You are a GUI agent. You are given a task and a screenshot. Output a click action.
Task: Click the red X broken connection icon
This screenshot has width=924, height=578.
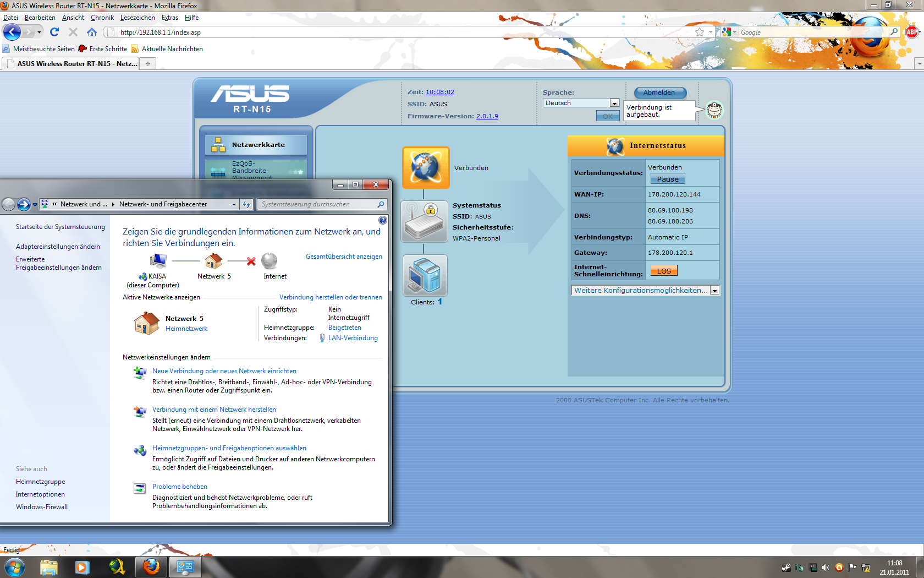[x=251, y=261]
